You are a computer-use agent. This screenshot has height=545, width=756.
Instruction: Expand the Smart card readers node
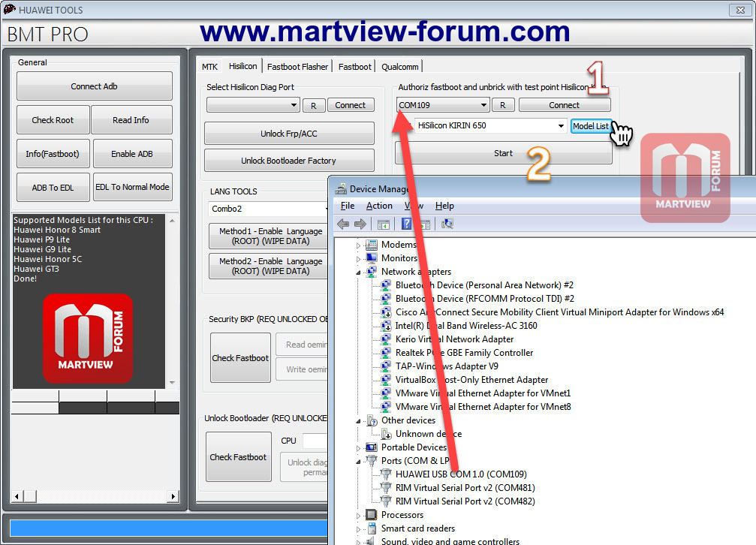pyautogui.click(x=358, y=529)
